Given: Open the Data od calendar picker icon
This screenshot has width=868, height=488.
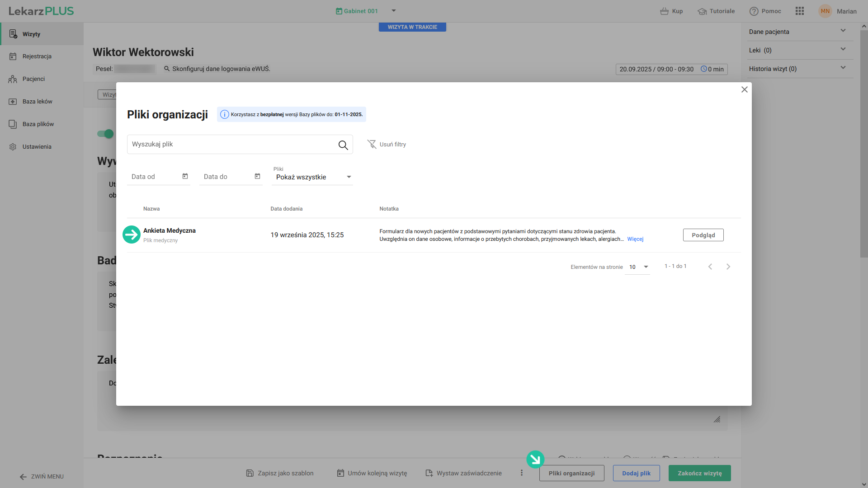Looking at the screenshot, I should (185, 176).
